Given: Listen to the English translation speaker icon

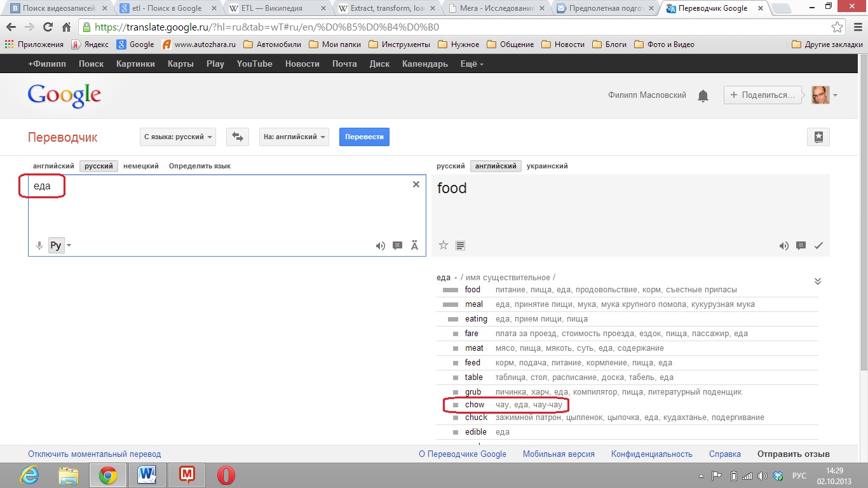Looking at the screenshot, I should [x=784, y=246].
